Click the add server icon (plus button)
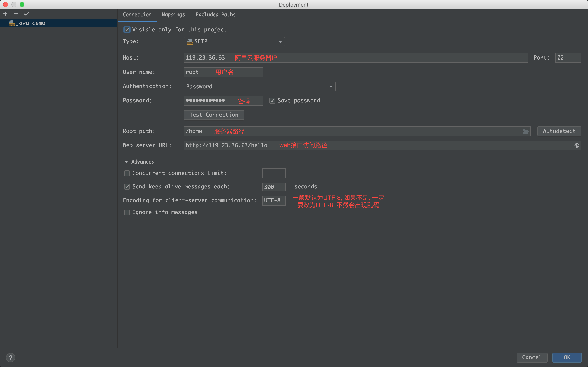This screenshot has width=588, height=367. click(x=5, y=13)
